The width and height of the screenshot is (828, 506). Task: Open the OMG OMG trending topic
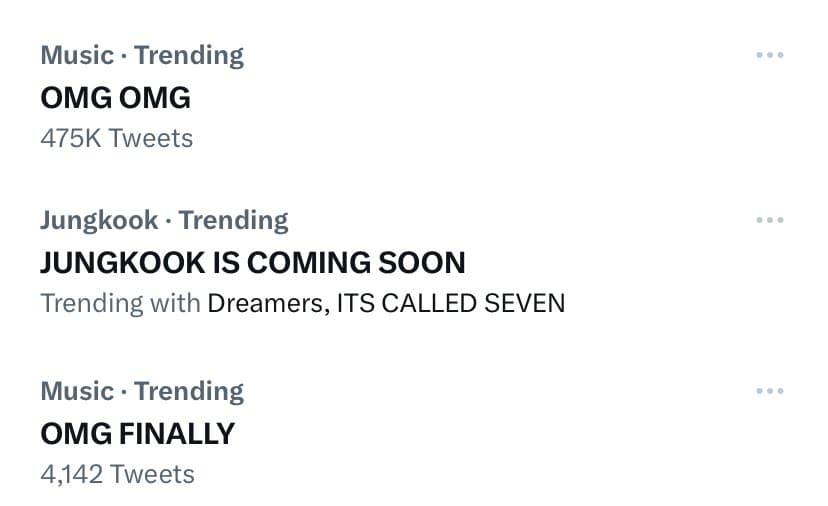tap(115, 97)
